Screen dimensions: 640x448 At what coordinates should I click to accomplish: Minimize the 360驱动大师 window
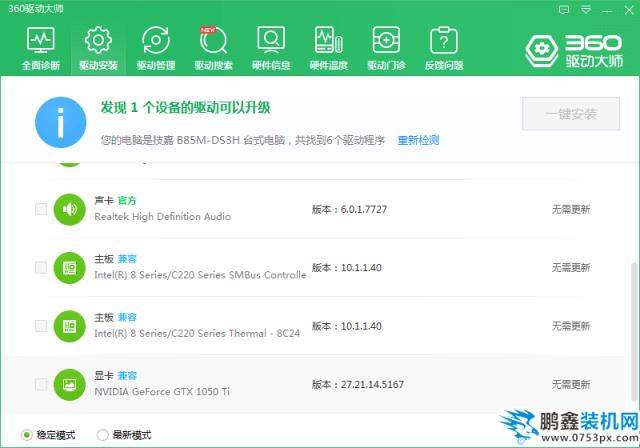[x=607, y=10]
